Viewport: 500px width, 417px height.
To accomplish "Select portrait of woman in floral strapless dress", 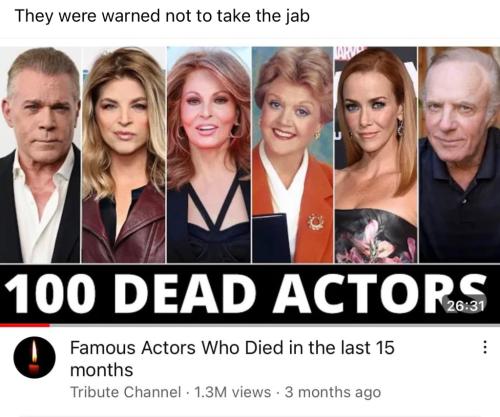I will 376,155.
